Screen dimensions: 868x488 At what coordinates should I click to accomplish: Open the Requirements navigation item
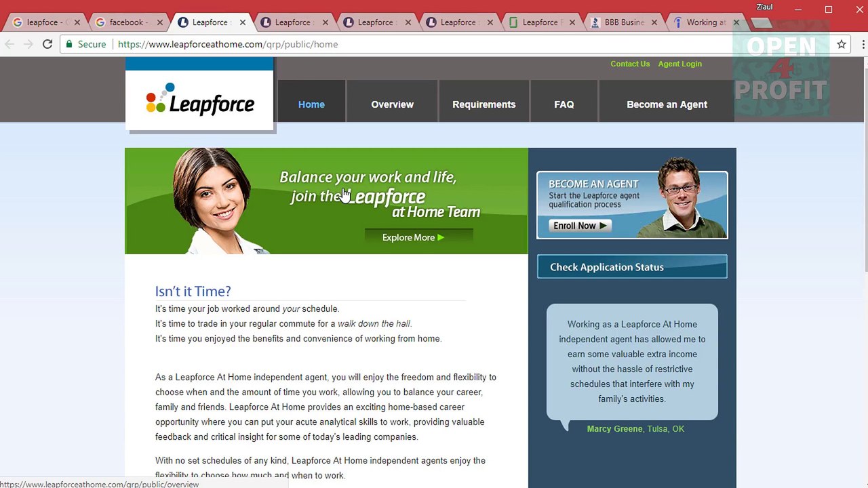coord(484,104)
